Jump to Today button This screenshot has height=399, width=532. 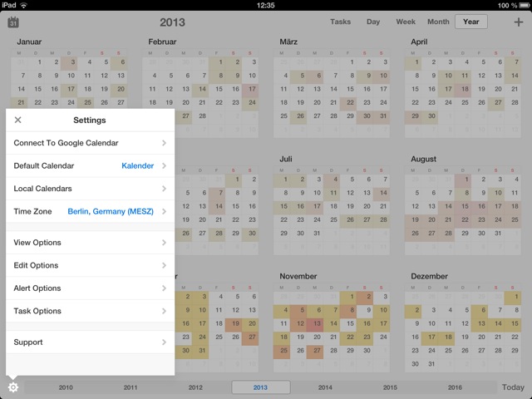(x=513, y=387)
